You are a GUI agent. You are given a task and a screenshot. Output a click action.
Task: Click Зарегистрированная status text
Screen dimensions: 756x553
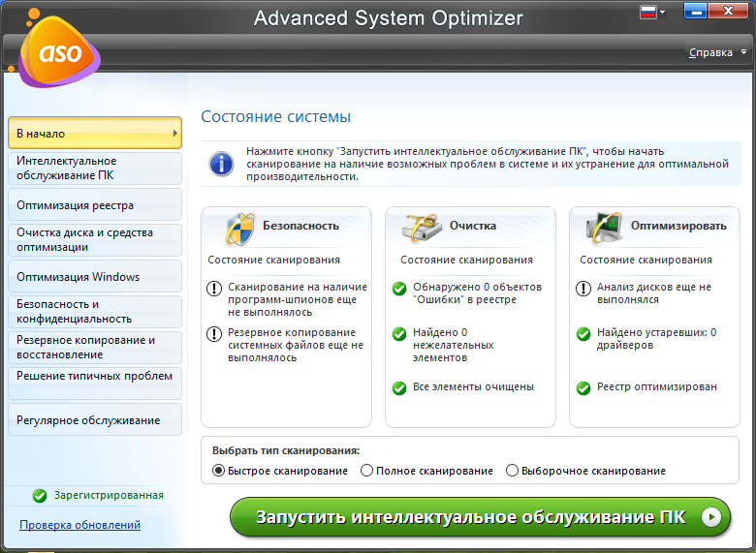pos(109,495)
